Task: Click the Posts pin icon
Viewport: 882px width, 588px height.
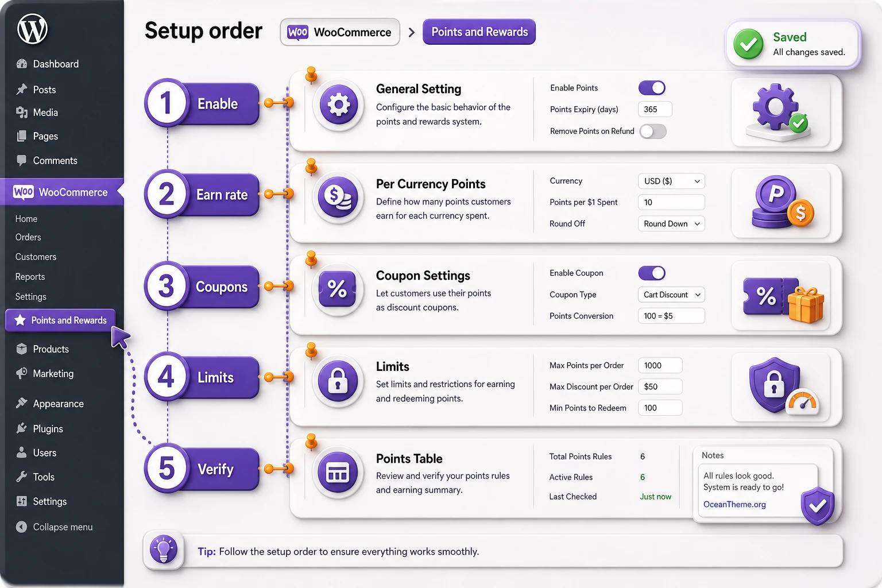Action: [22, 89]
